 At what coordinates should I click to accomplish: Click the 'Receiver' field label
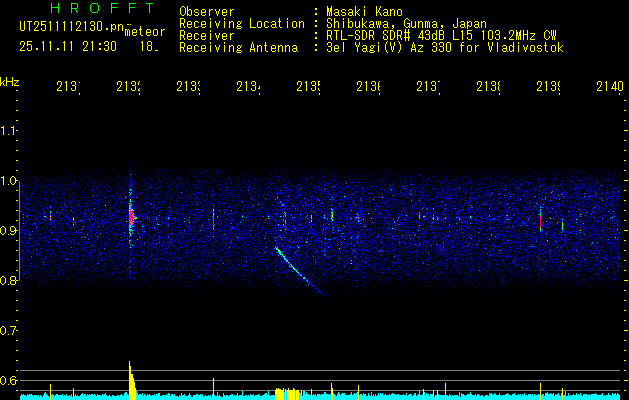click(207, 36)
